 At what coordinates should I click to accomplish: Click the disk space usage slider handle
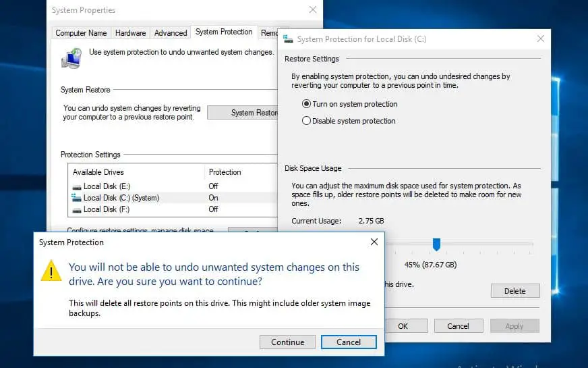point(436,244)
